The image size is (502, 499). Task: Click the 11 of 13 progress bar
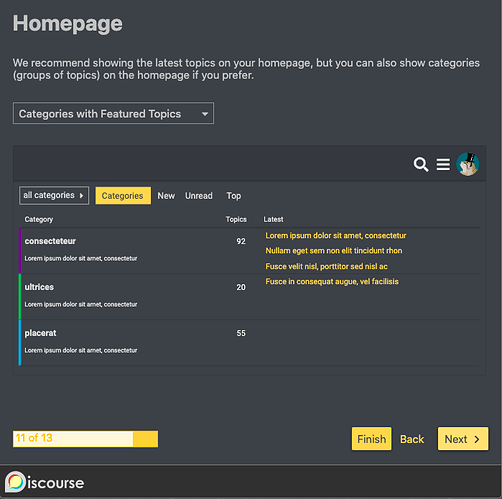pyautogui.click(x=85, y=439)
